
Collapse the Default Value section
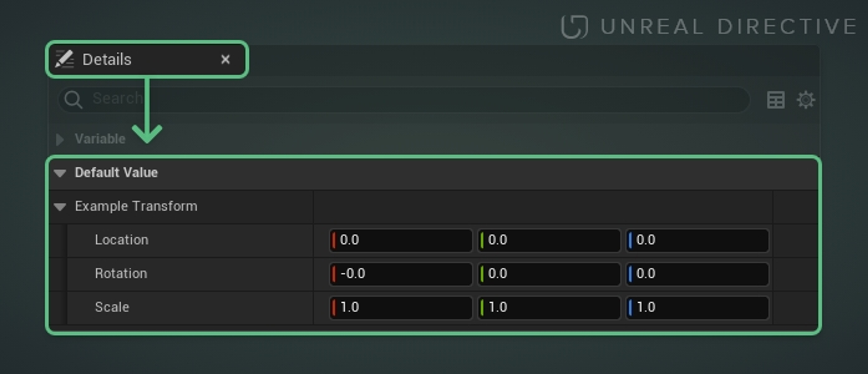point(60,173)
